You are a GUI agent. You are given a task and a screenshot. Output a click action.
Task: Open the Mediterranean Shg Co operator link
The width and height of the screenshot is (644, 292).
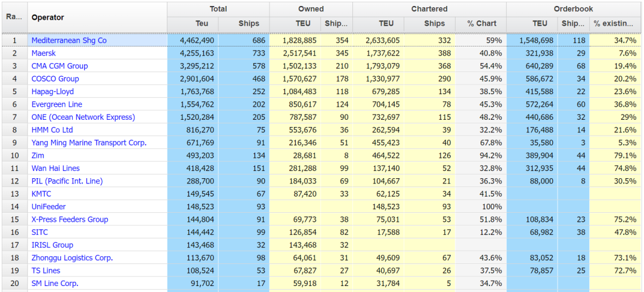point(69,41)
